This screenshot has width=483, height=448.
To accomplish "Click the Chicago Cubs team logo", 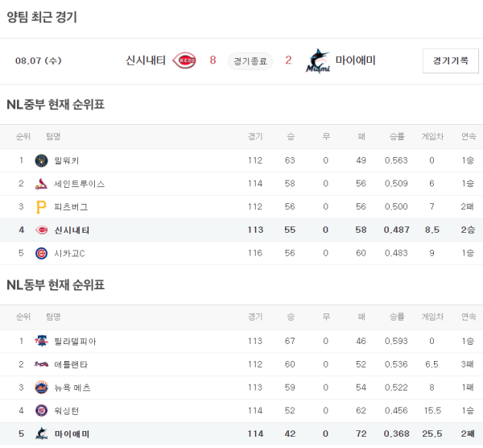I will coord(41,253).
